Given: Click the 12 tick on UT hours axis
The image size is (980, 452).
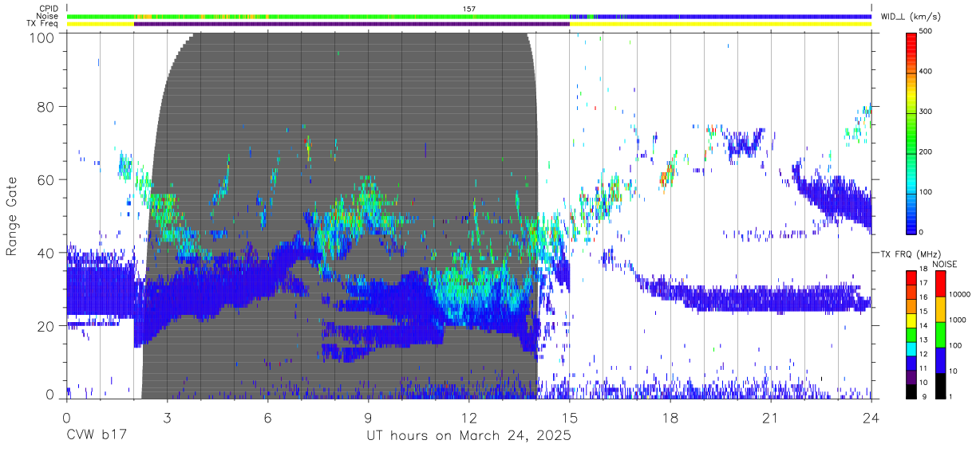Looking at the screenshot, I should (469, 417).
